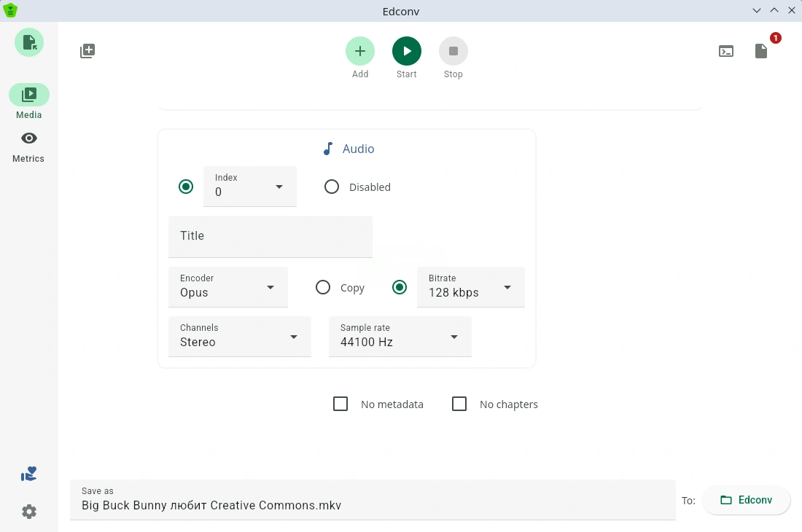Switch to the Media tab

pos(29,95)
